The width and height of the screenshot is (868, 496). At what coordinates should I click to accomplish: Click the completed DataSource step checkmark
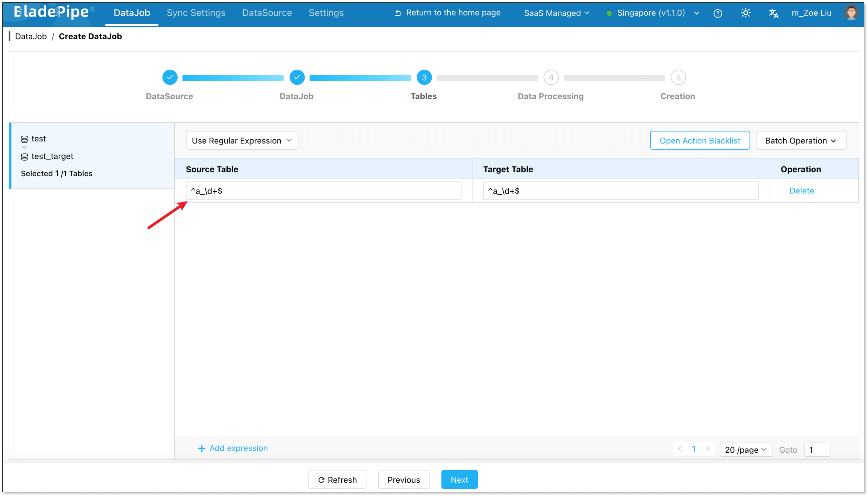coord(170,77)
